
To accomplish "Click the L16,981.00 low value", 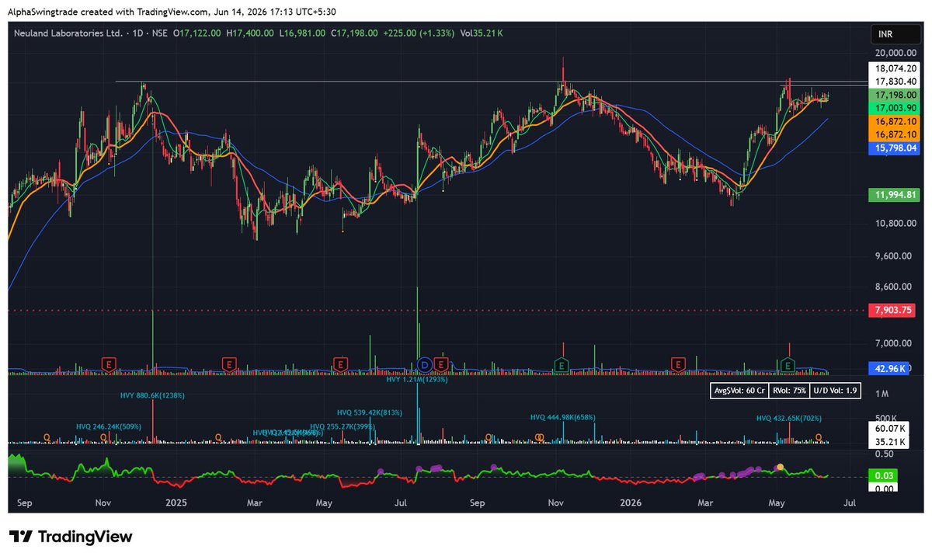I will click(x=302, y=33).
